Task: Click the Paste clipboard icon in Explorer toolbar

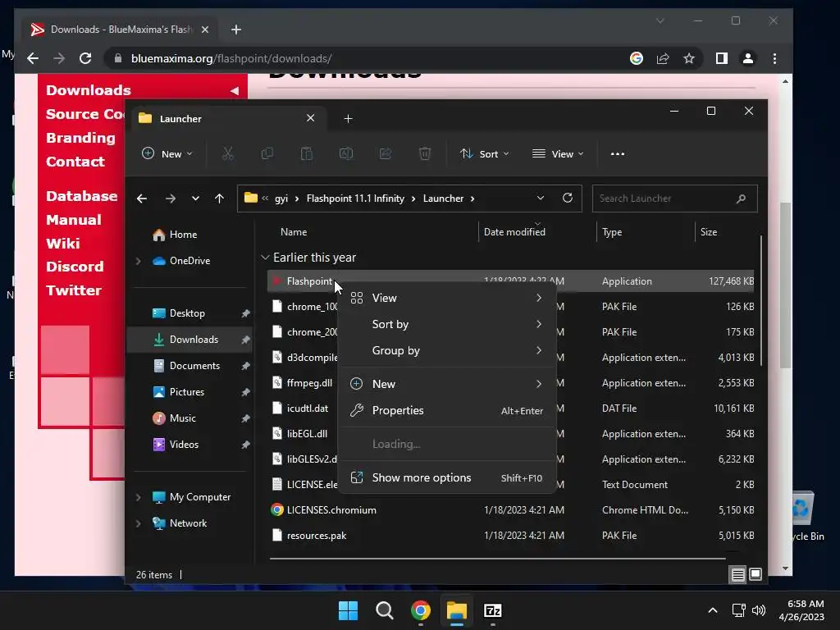Action: 307,153
